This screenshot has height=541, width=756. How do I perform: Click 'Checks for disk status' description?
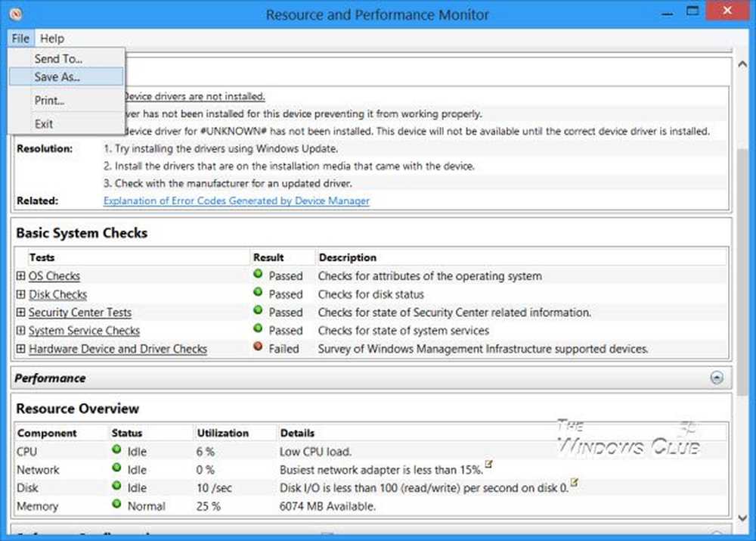click(370, 294)
